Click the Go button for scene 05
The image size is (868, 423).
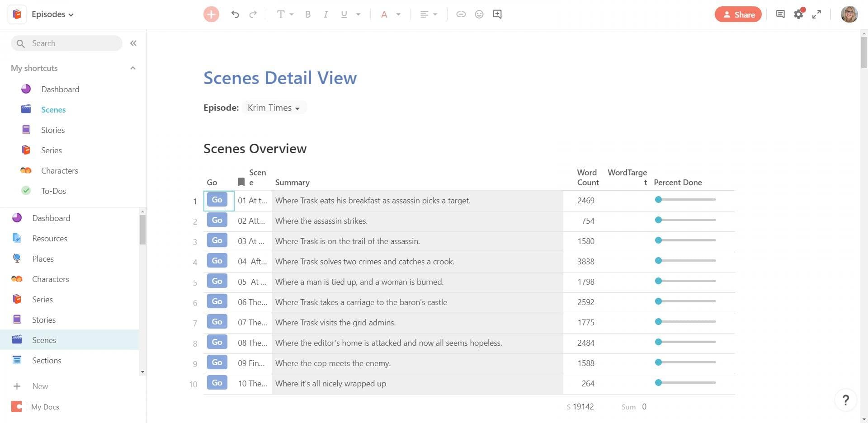point(217,281)
